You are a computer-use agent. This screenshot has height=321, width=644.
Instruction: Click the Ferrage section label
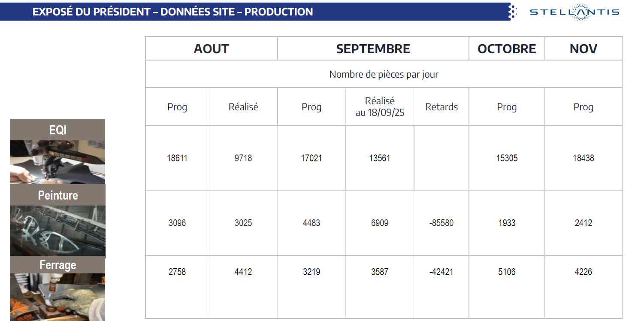(x=57, y=265)
